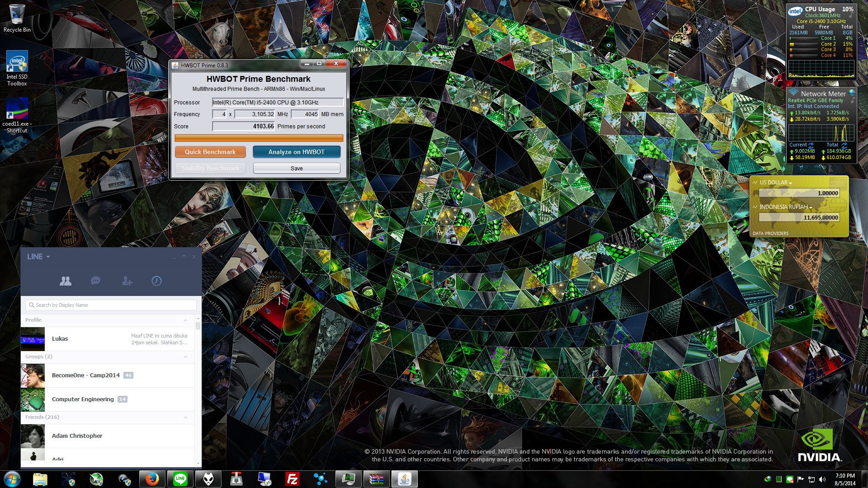
Task: Click LINE friend list scrollbar
Action: click(x=198, y=325)
